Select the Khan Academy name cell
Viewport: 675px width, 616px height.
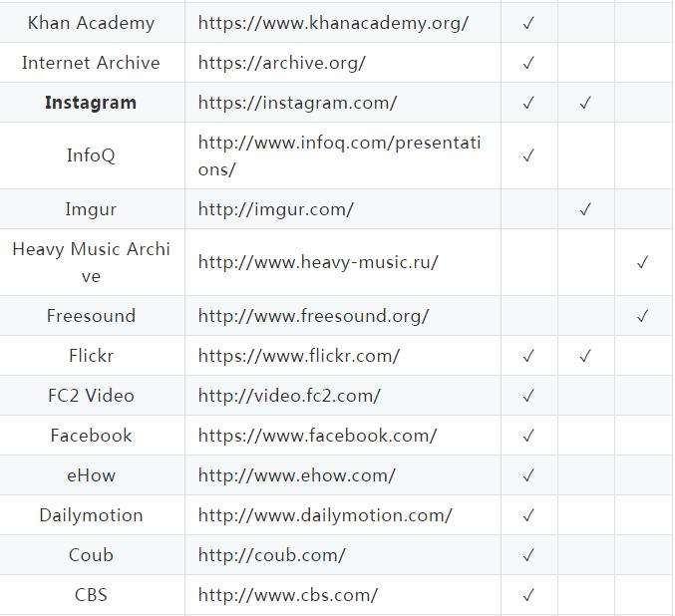click(x=91, y=23)
